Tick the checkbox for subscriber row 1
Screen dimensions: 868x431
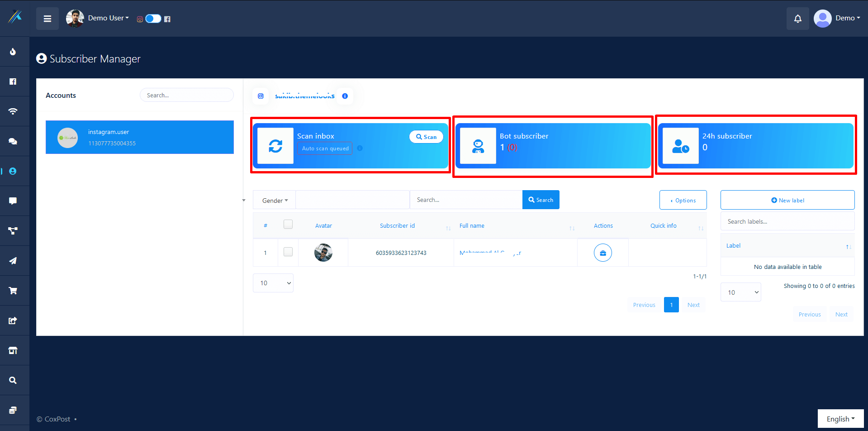[x=288, y=252]
